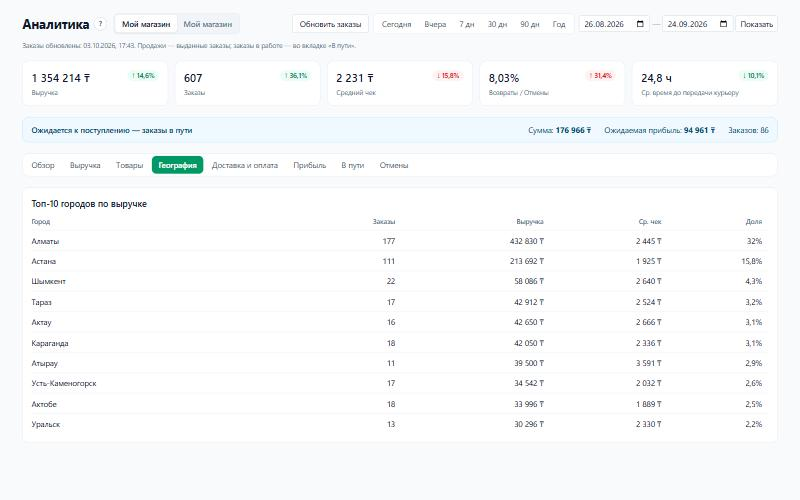Go to Доставка и оплата tab
Image resolution: width=800 pixels, height=500 pixels.
(245, 165)
